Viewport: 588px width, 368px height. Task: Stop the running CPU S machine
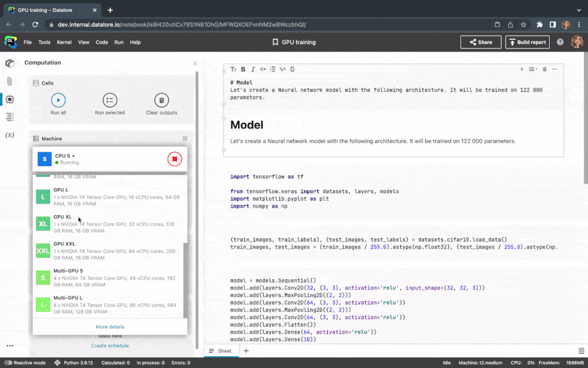[175, 159]
